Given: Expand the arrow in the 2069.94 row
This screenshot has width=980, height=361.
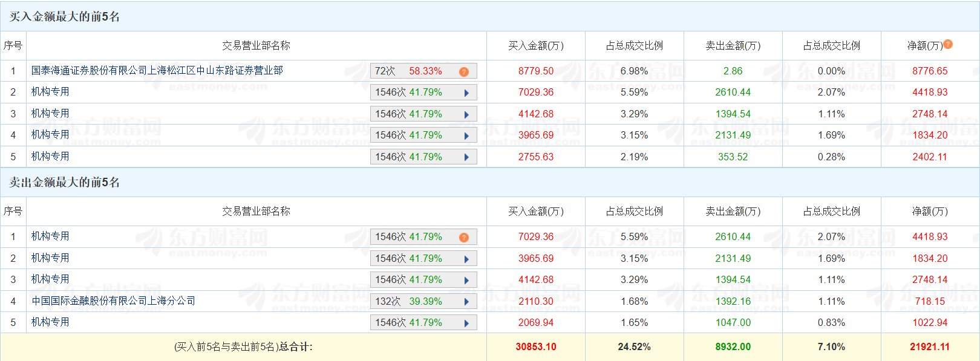Looking at the screenshot, I should [466, 324].
